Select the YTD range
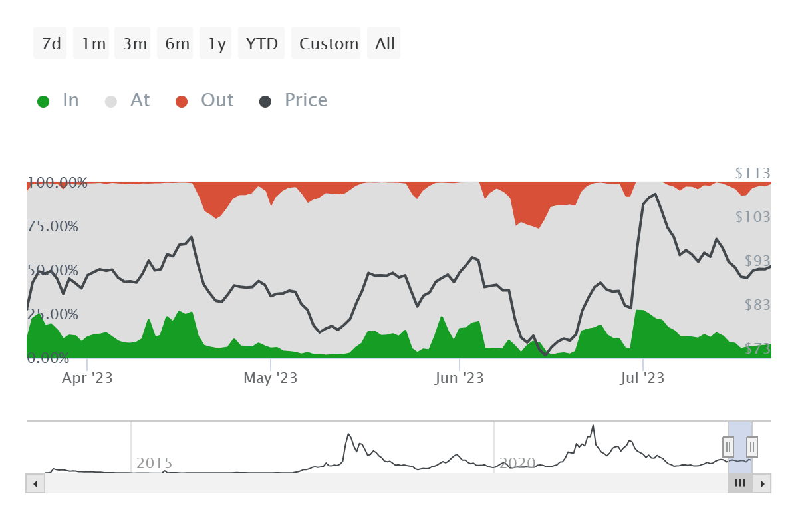 pos(261,43)
